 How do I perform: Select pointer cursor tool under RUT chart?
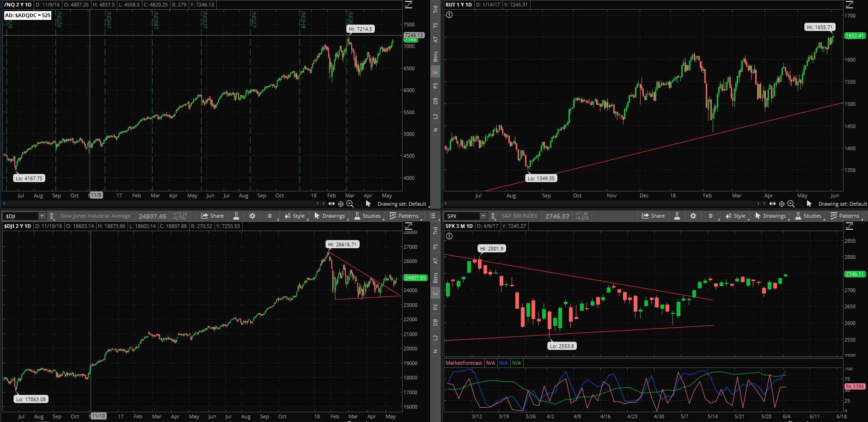(x=809, y=204)
